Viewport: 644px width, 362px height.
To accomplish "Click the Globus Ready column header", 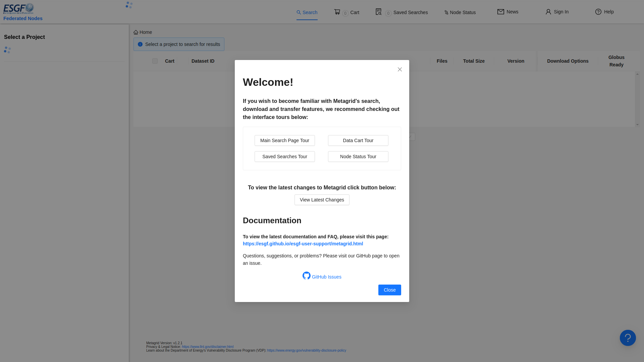I will tap(616, 61).
